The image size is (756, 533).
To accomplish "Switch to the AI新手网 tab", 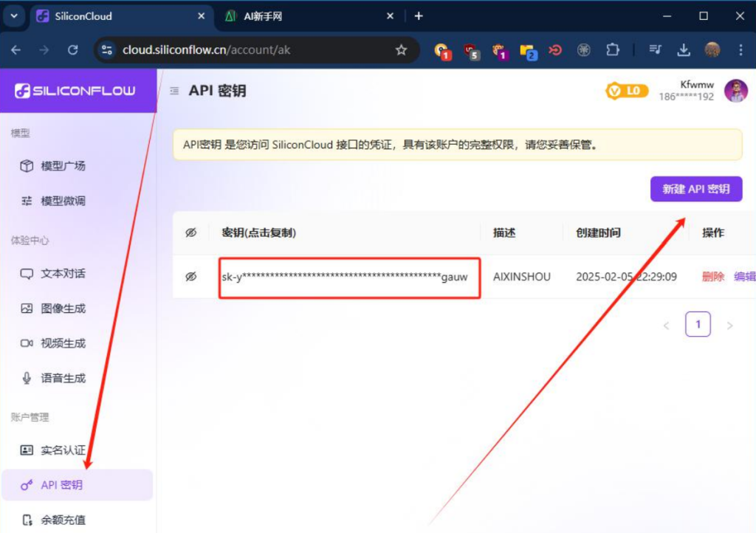I will tap(309, 16).
